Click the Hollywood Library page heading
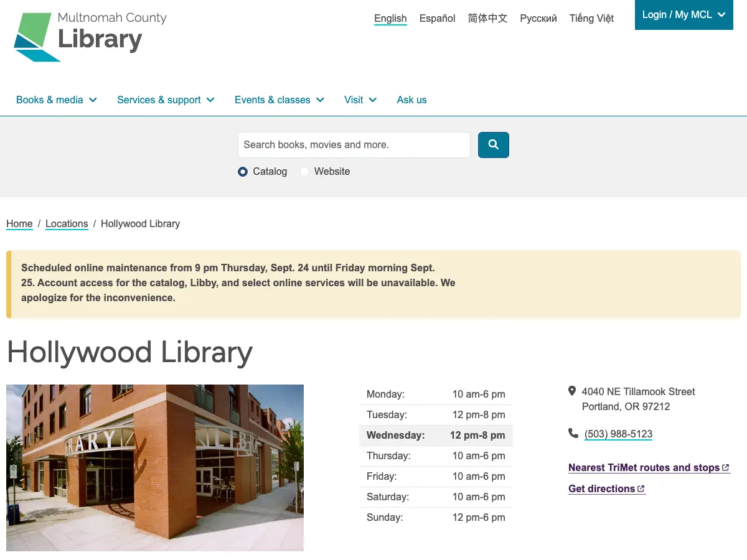 (x=129, y=353)
